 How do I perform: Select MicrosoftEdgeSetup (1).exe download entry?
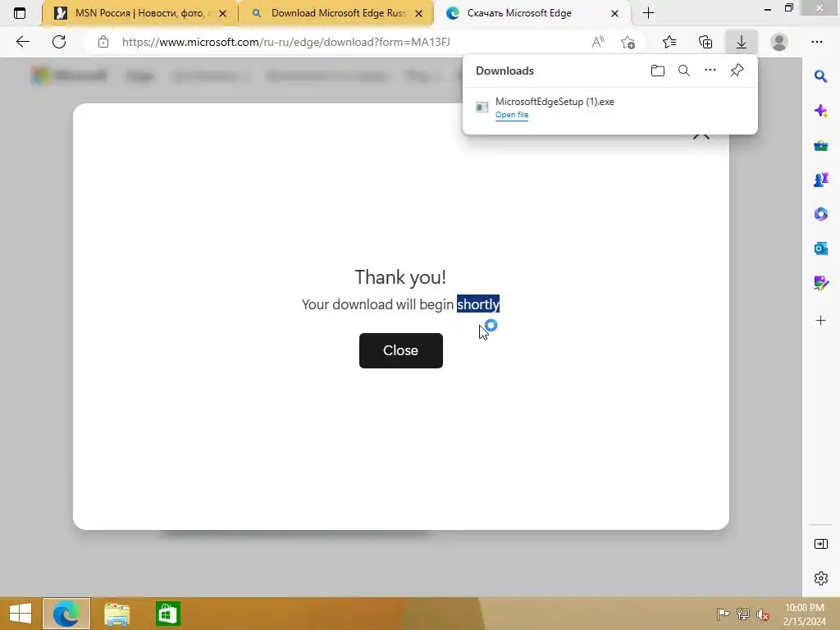(609, 107)
